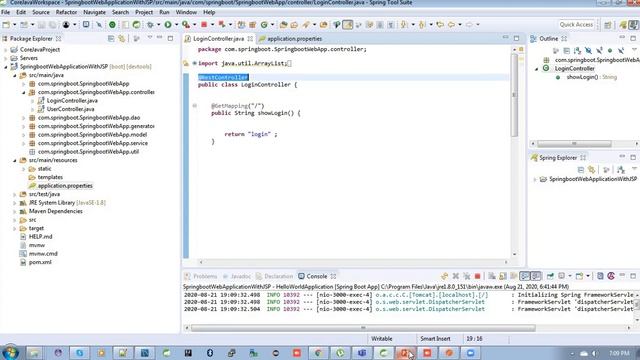
Task: Click the Run External Tools icon
Action: point(186,24)
